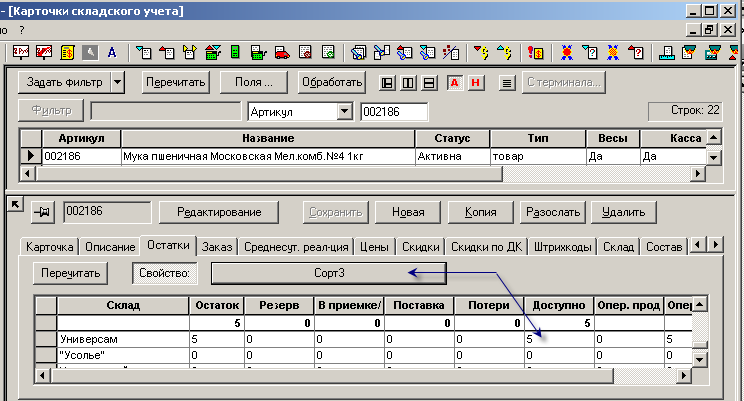Viewport: 744px width, 401px height.
Task: Click stock grid vertical scroll down arrow
Action: click(700, 360)
